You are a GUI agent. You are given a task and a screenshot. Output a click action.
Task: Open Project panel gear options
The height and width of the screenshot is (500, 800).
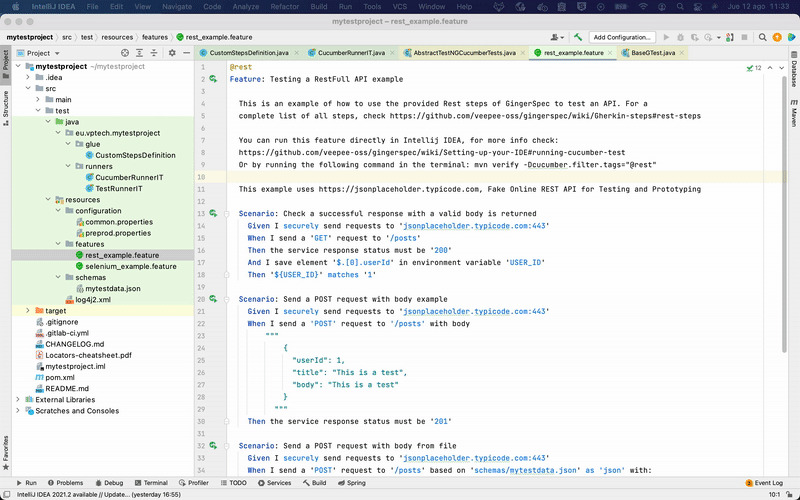tap(172, 53)
